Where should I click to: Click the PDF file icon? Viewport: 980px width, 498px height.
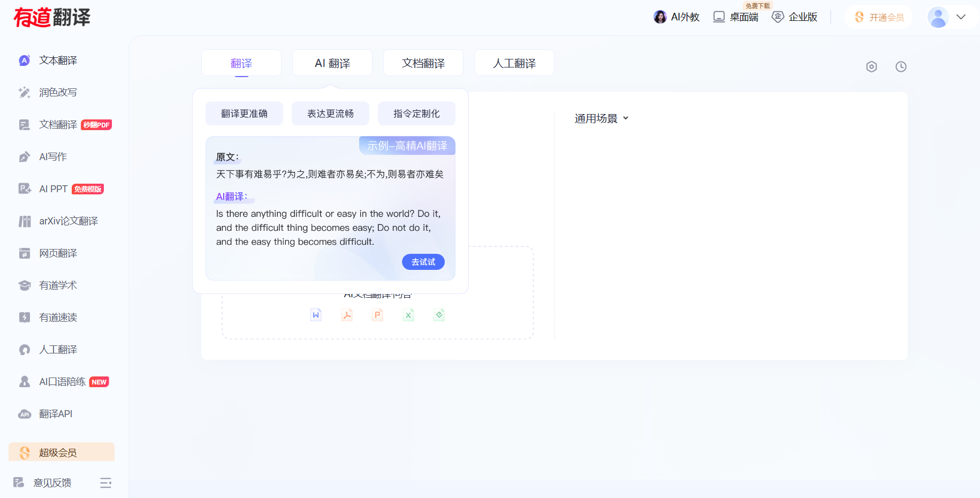coord(347,315)
